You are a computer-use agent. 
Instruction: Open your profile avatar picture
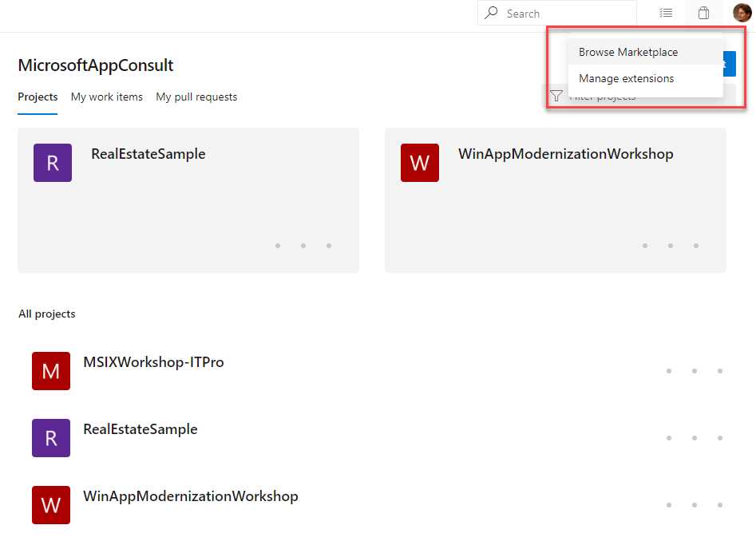(742, 13)
